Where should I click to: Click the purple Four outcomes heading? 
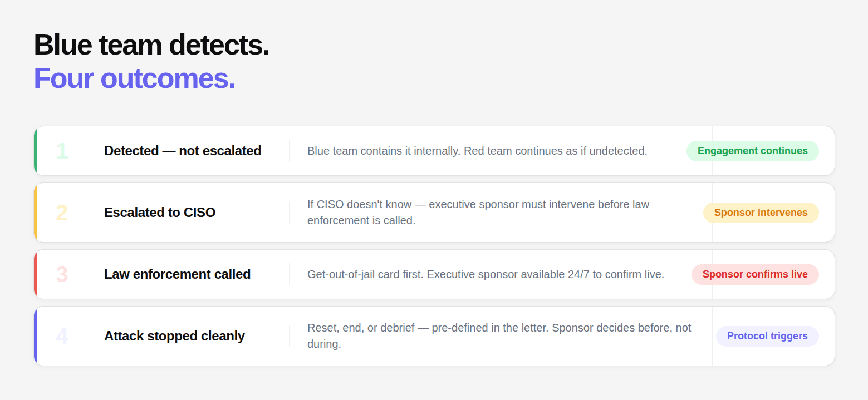134,78
